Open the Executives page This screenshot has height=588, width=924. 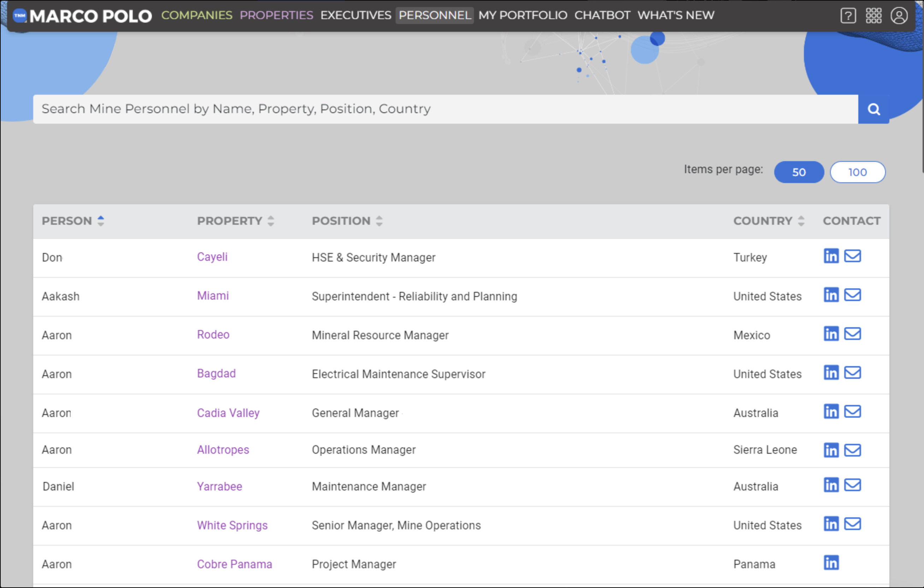point(356,15)
